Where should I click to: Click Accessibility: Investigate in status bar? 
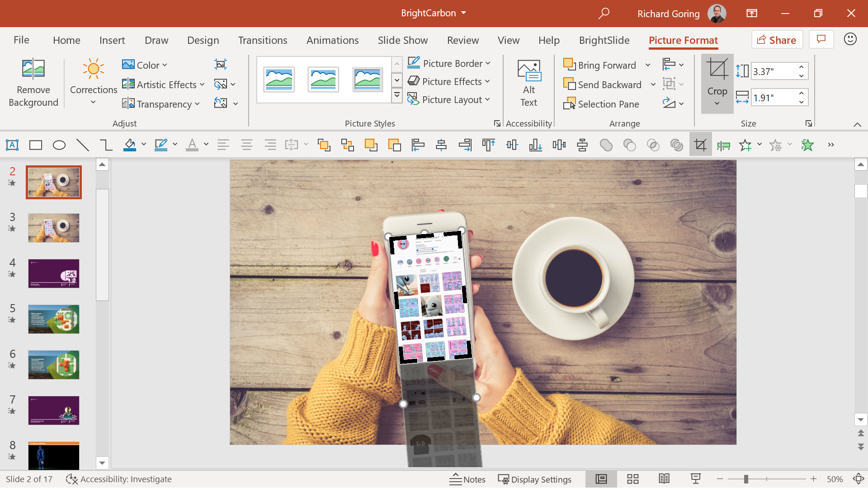point(119,479)
